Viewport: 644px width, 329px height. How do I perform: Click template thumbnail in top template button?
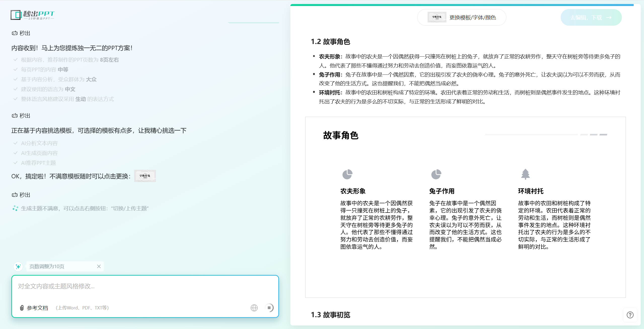coord(437,17)
